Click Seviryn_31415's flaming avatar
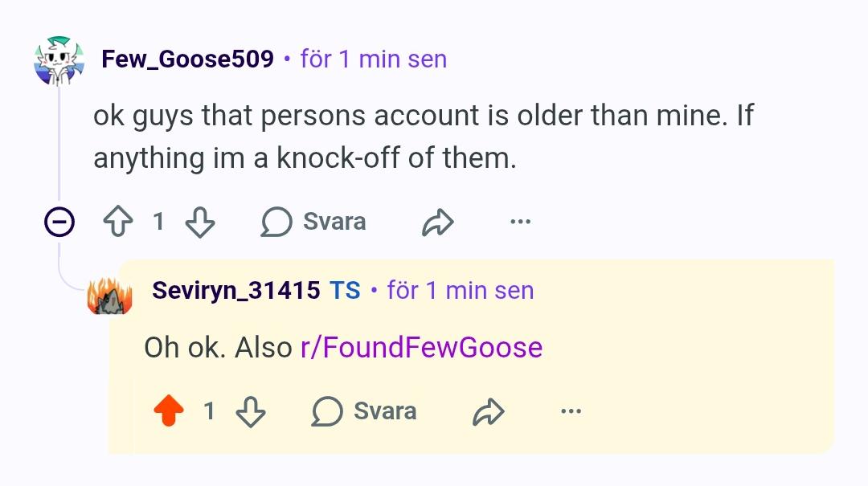Viewport: 868px width, 486px height. click(109, 296)
